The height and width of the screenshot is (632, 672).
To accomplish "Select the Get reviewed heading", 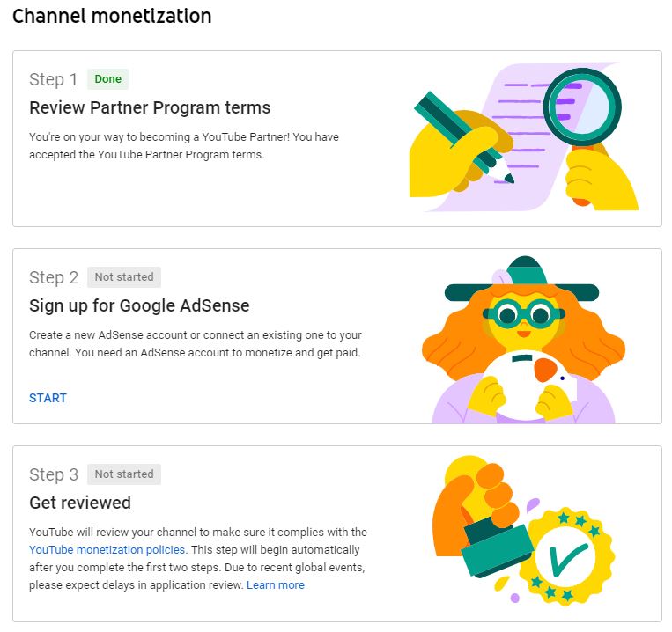I will point(80,503).
